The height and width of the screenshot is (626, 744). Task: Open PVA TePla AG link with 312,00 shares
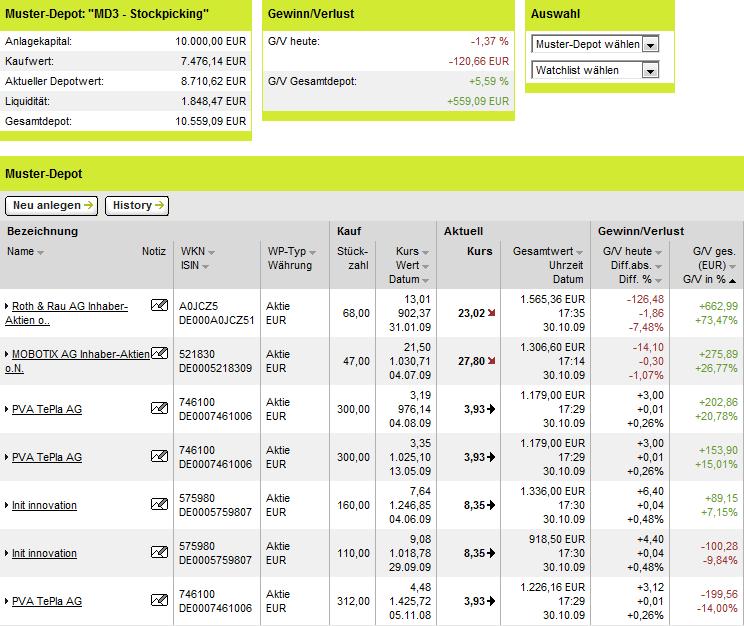[47, 601]
